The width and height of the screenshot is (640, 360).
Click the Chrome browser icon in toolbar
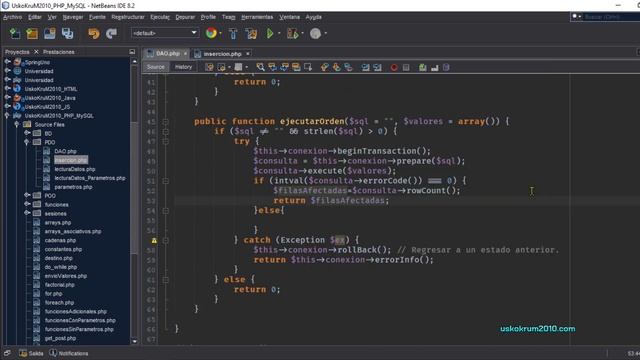click(211, 33)
